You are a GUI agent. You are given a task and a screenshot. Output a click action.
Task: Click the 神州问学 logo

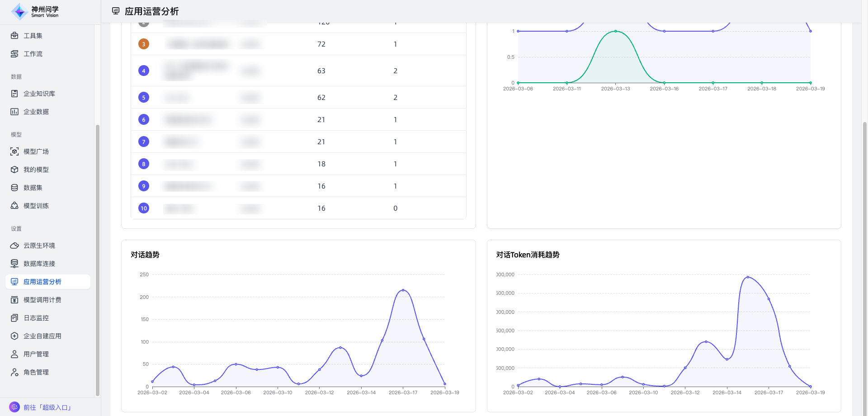point(35,12)
